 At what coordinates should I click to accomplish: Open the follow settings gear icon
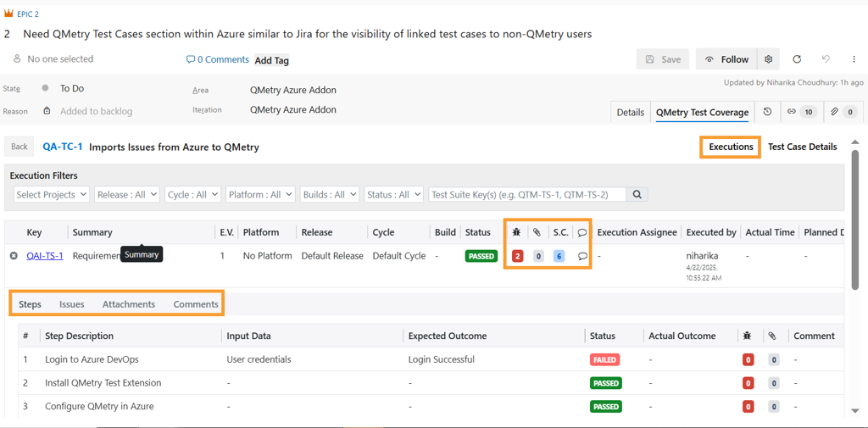coord(768,59)
